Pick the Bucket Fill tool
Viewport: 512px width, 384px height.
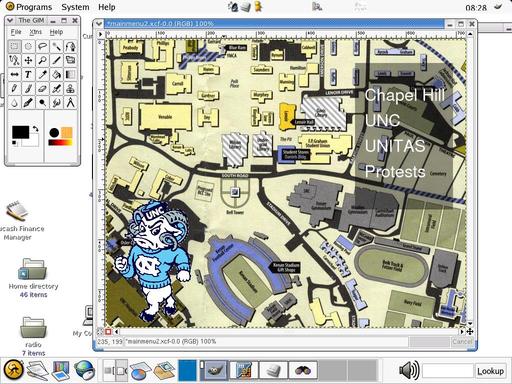click(x=56, y=74)
